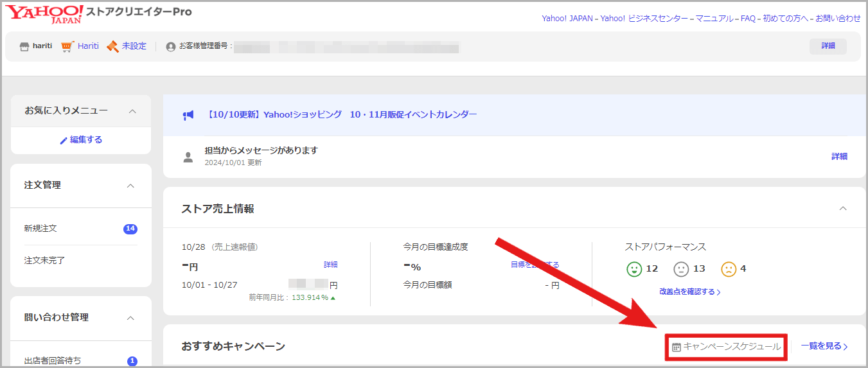Click the Yahoo! JAPAN logo
The height and width of the screenshot is (368, 868).
[x=46, y=13]
